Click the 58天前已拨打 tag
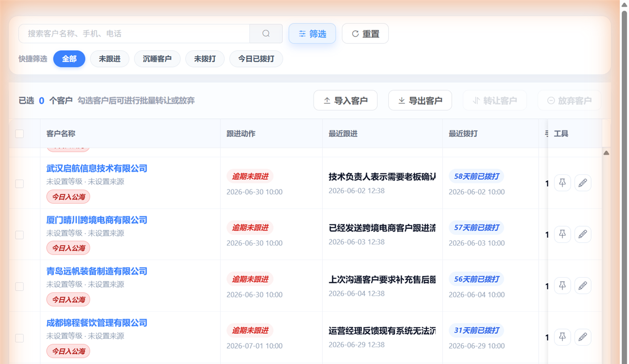 [476, 177]
